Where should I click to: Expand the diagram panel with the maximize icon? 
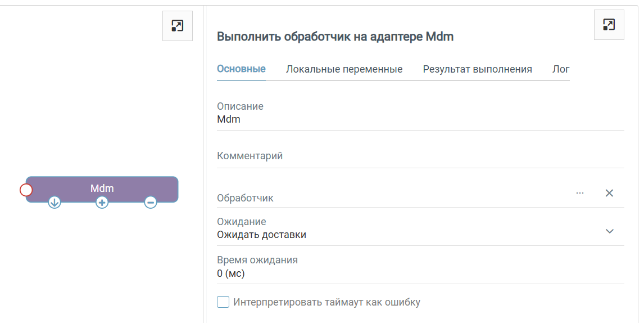coord(177,25)
